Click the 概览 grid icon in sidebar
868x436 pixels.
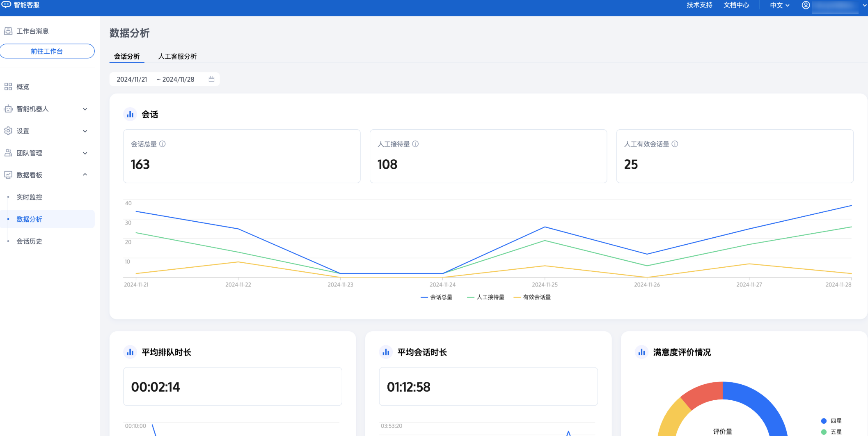[8, 87]
